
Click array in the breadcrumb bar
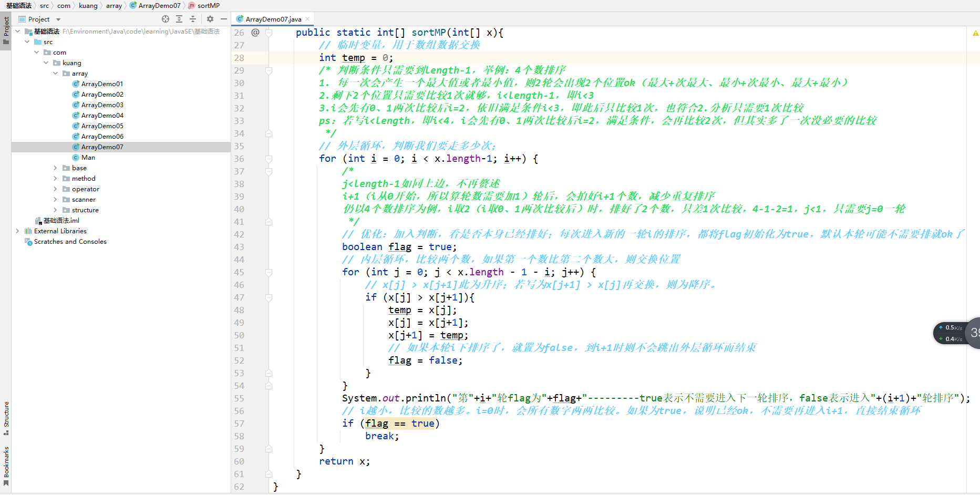[114, 6]
